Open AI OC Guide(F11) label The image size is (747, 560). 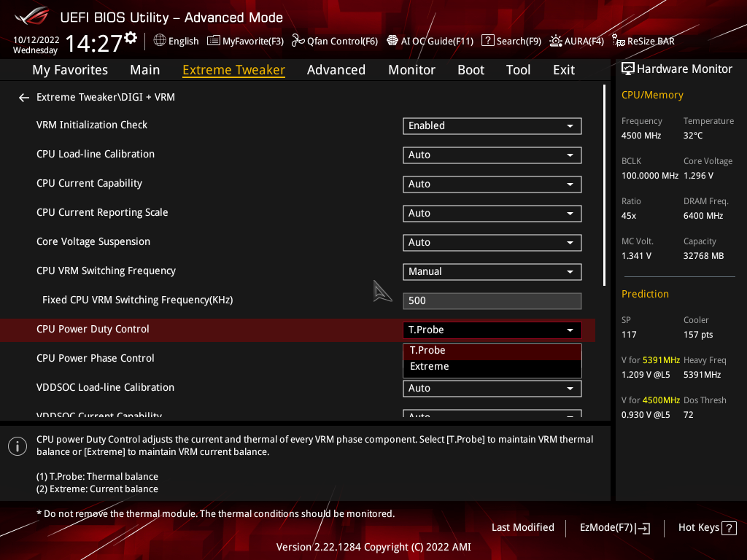(x=438, y=42)
